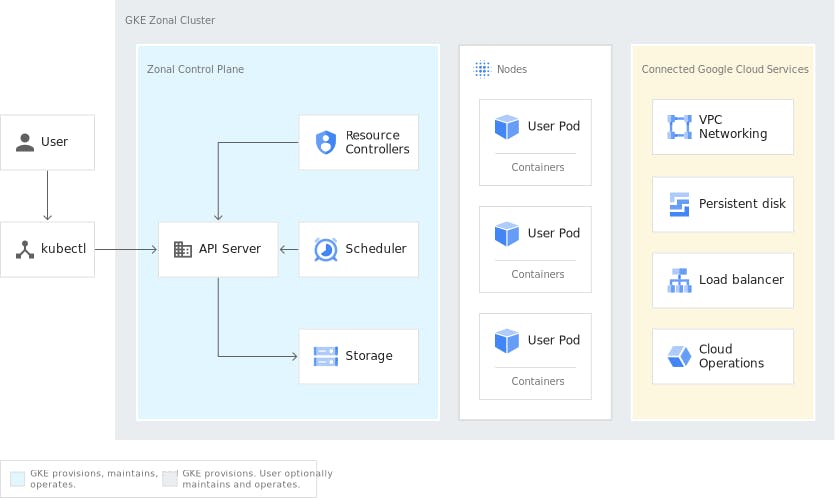Click the "GKE Zonal Cluster" title
The image size is (835, 499).
click(x=170, y=20)
